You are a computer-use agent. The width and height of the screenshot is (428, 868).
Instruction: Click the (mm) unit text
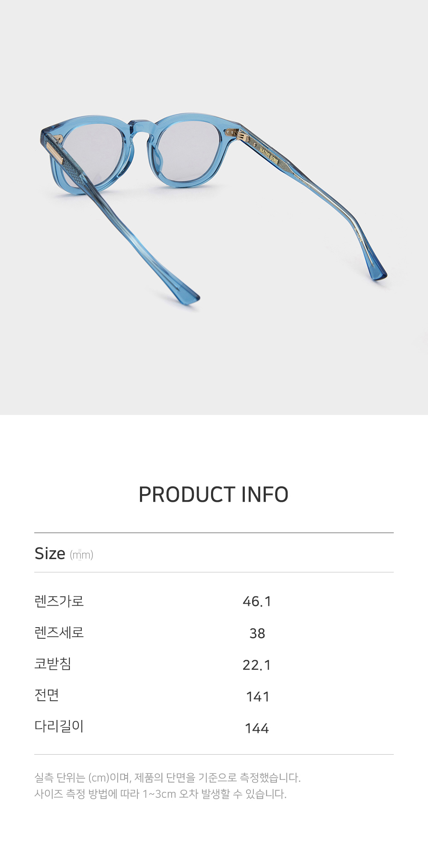click(81, 555)
